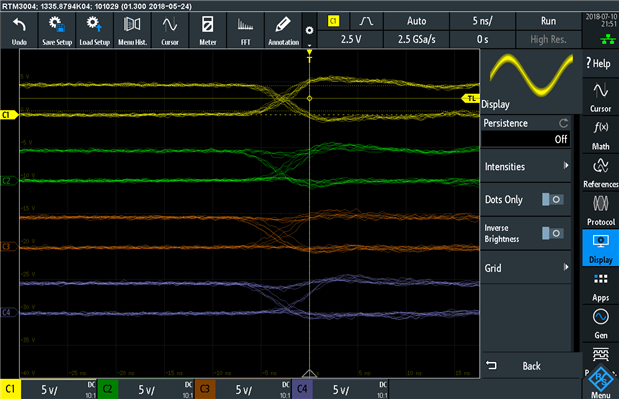Expand the Grid submenu
The width and height of the screenshot is (619, 399).
(526, 268)
